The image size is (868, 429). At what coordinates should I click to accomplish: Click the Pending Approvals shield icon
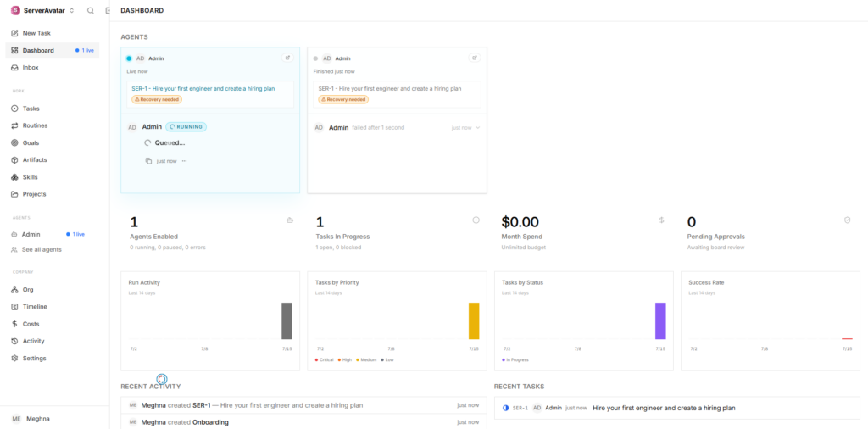pyautogui.click(x=847, y=220)
